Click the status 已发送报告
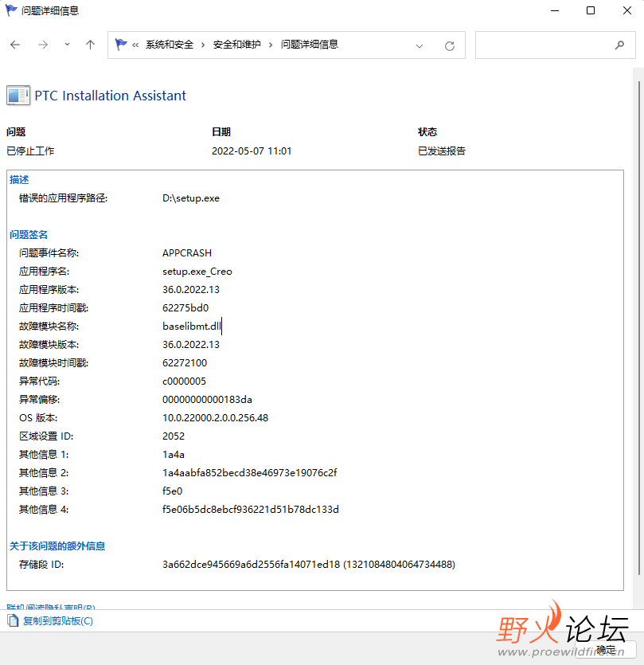The width and height of the screenshot is (644, 665). (x=442, y=151)
